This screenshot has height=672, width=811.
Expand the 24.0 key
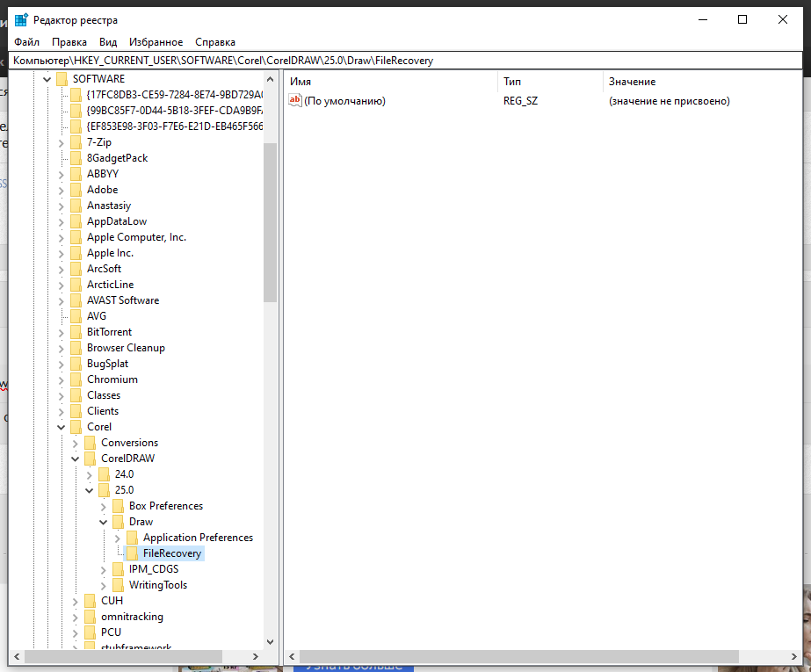click(90, 474)
